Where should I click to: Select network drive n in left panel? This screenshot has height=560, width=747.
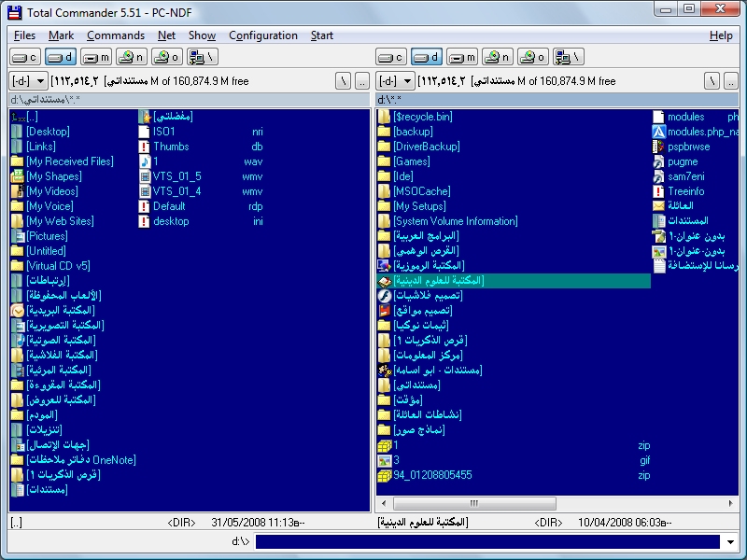pos(132,57)
